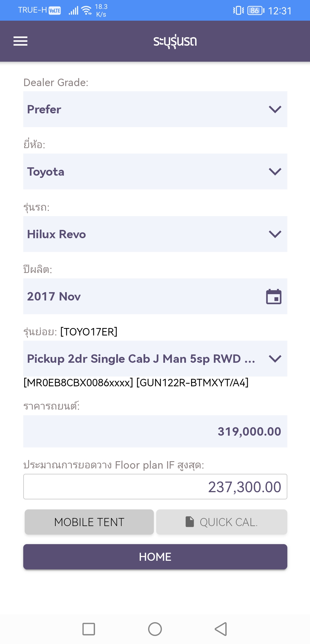Tap the calendar icon for production year
The width and height of the screenshot is (310, 644).
pyautogui.click(x=274, y=296)
